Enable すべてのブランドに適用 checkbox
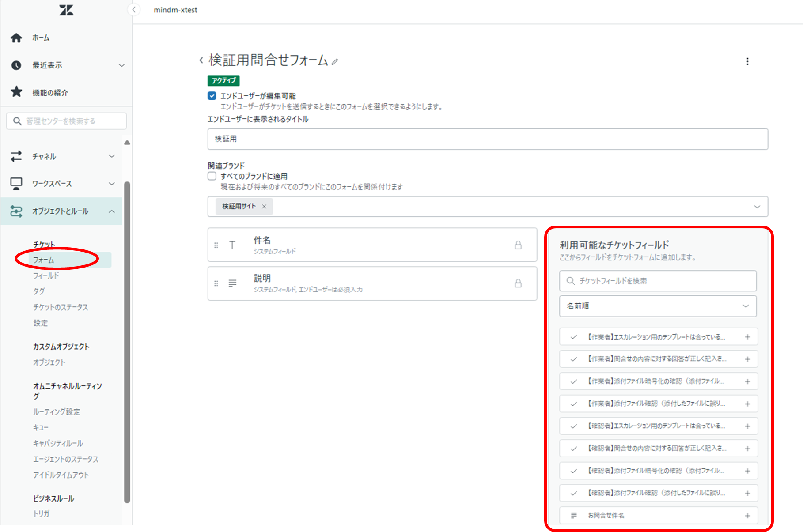The image size is (803, 532). pos(212,176)
